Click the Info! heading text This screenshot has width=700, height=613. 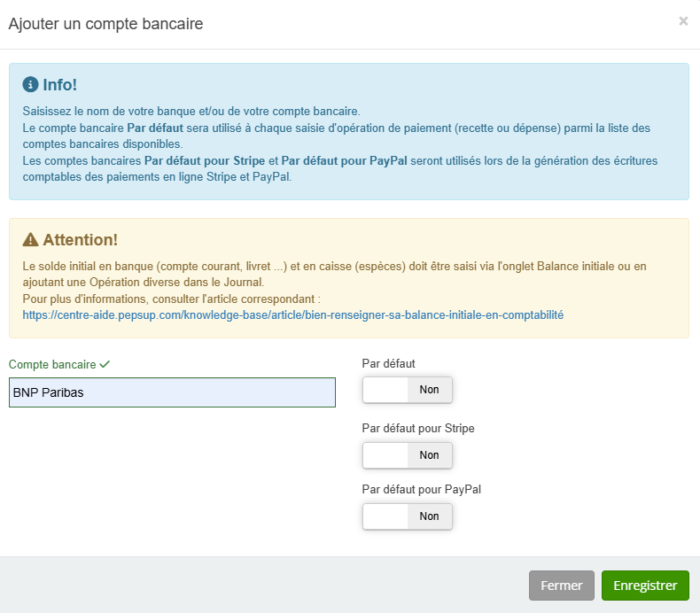(59, 85)
